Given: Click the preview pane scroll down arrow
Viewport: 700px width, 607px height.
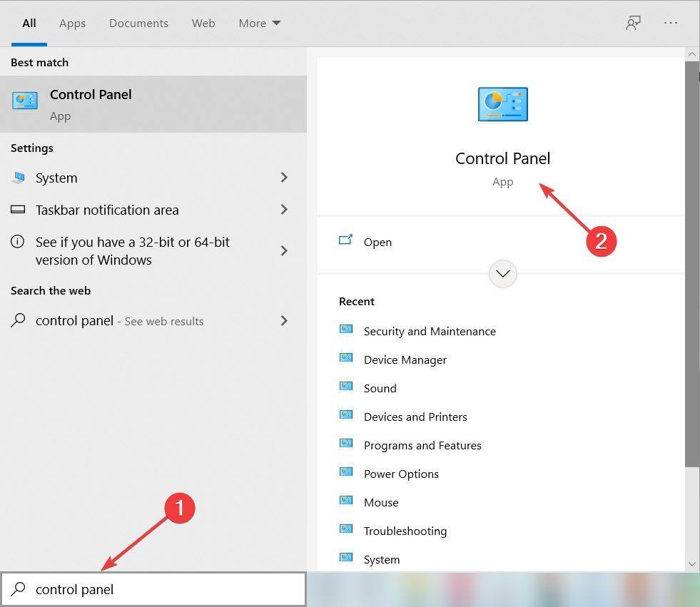Looking at the screenshot, I should click(692, 563).
